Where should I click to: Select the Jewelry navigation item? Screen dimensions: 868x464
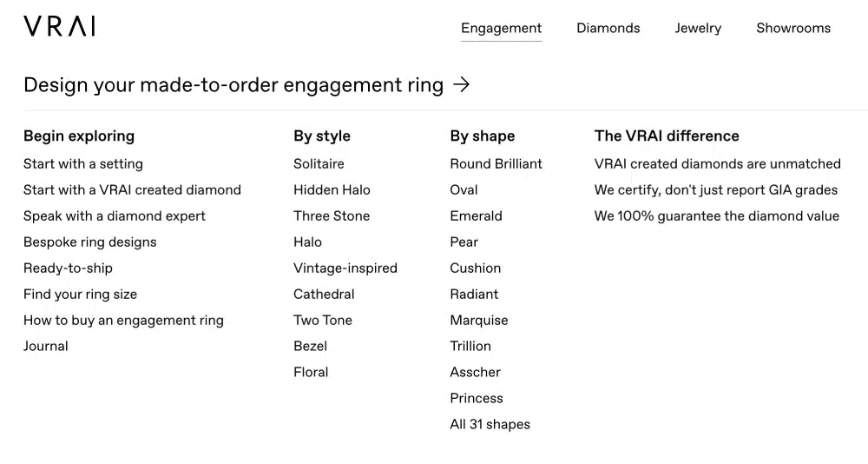tap(698, 28)
